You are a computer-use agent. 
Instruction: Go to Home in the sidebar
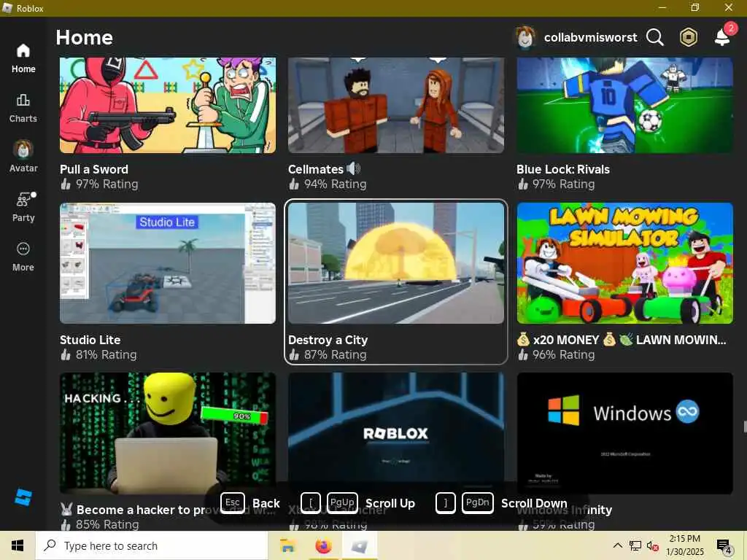point(23,58)
